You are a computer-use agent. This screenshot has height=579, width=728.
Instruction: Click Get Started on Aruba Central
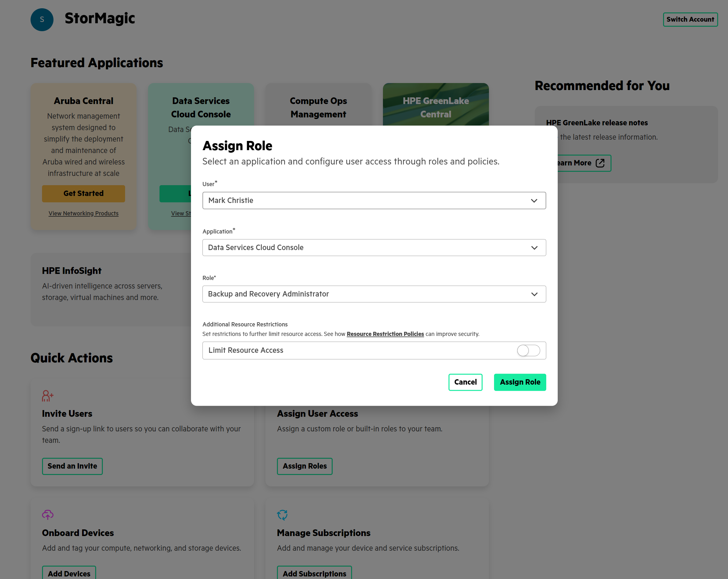click(x=83, y=193)
